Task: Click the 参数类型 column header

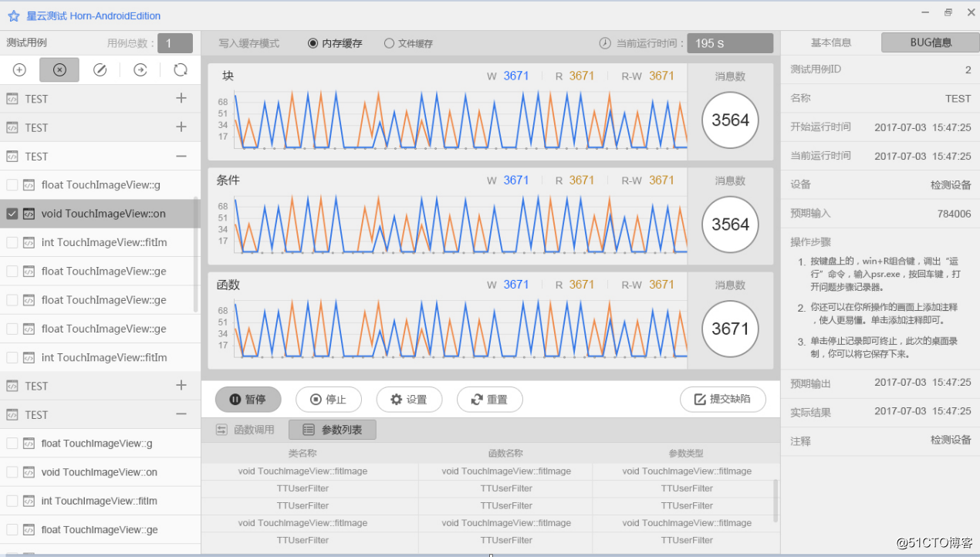Action: coord(687,453)
